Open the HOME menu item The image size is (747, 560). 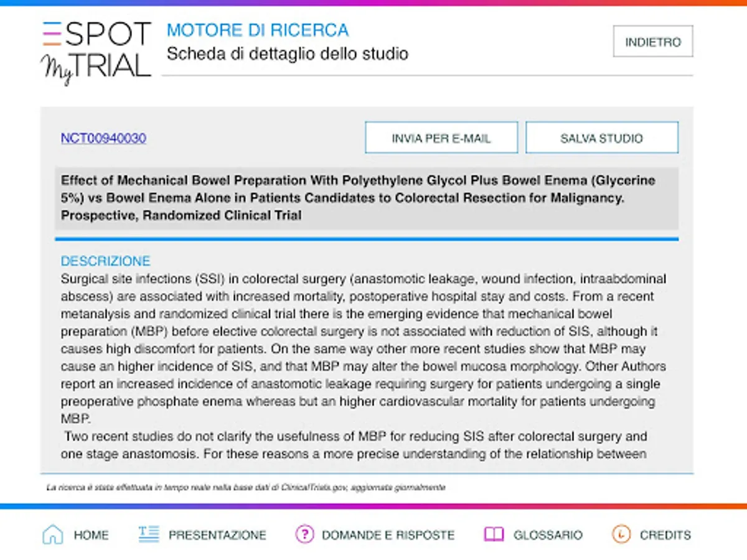[x=91, y=535]
